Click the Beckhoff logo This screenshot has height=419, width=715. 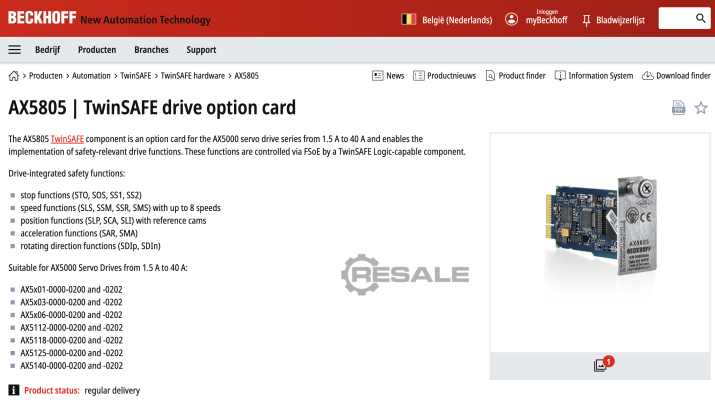click(x=42, y=18)
